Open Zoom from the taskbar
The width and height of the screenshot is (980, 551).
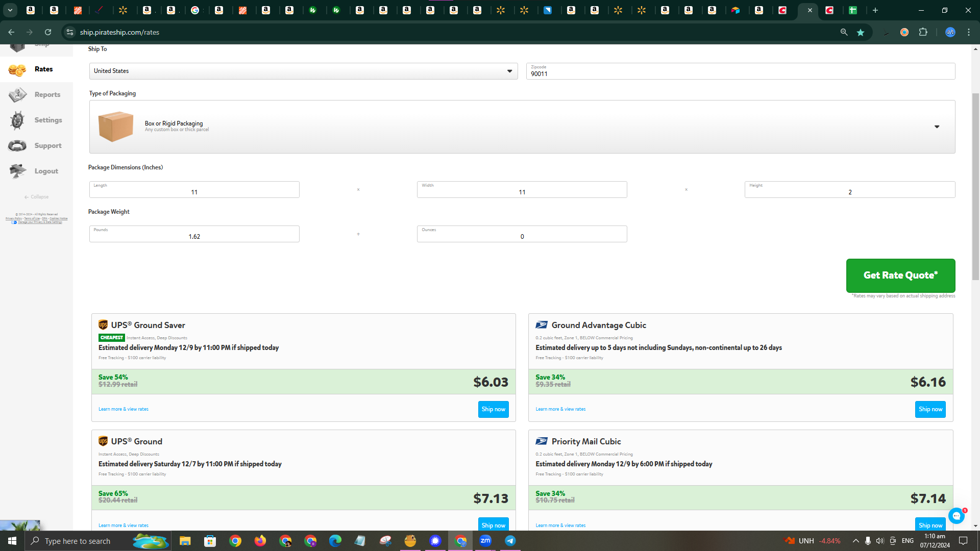pyautogui.click(x=485, y=541)
